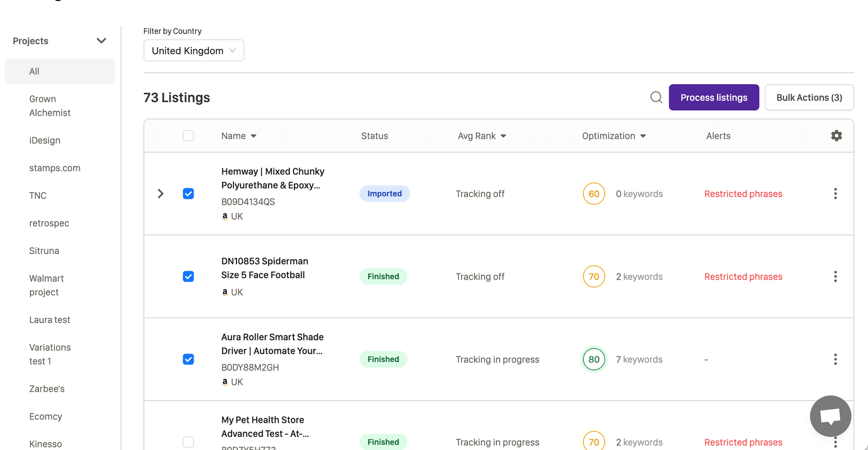Open Hemway Mixed Chunky listing title
The width and height of the screenshot is (868, 450).
point(273,178)
